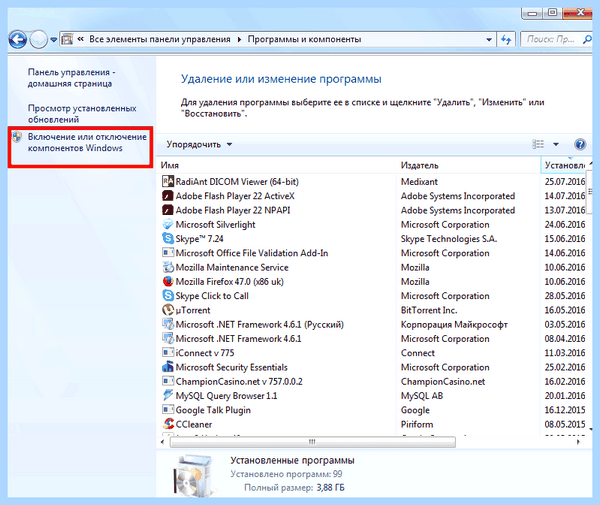The image size is (600, 505).
Task: Select the µTorrent icon
Action: tap(168, 310)
